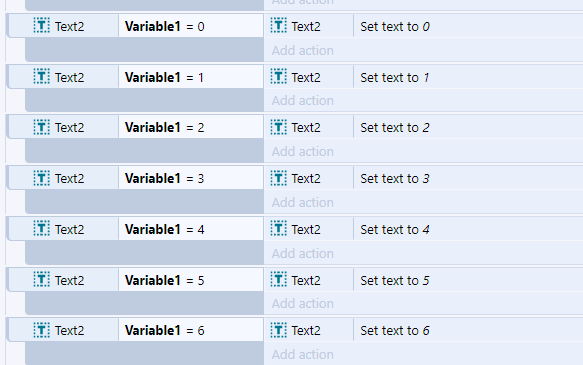The width and height of the screenshot is (583, 365).
Task: Click Text2 icon in Set text to 3 action
Action: [278, 178]
